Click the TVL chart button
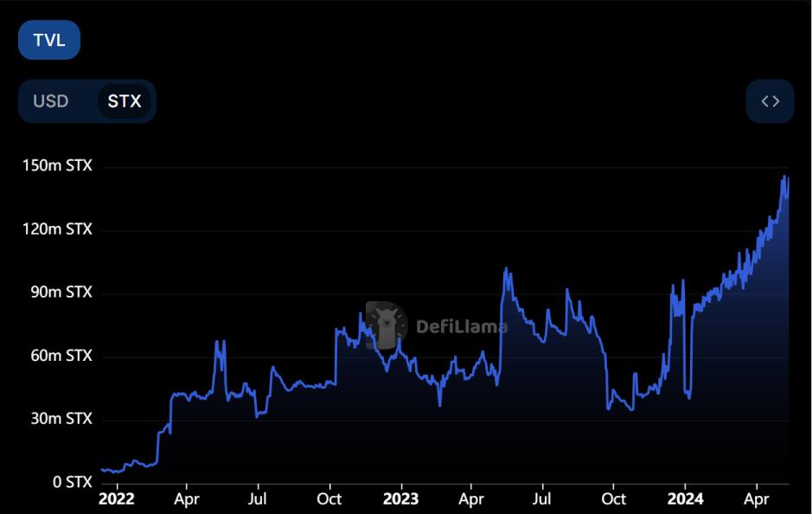 click(x=49, y=40)
